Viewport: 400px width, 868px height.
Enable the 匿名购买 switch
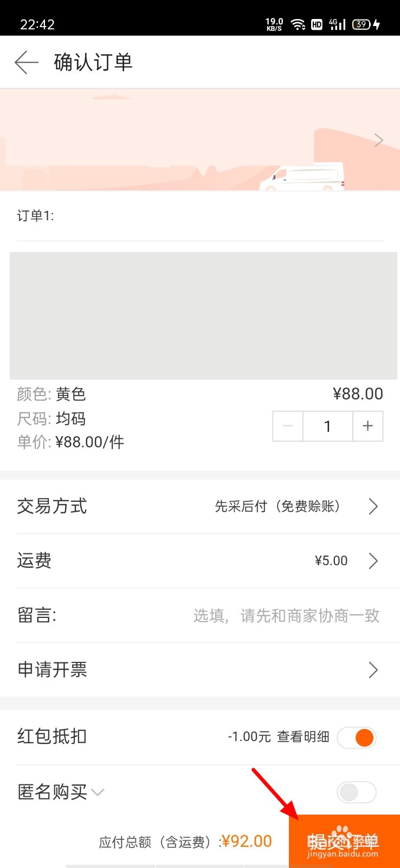357,792
